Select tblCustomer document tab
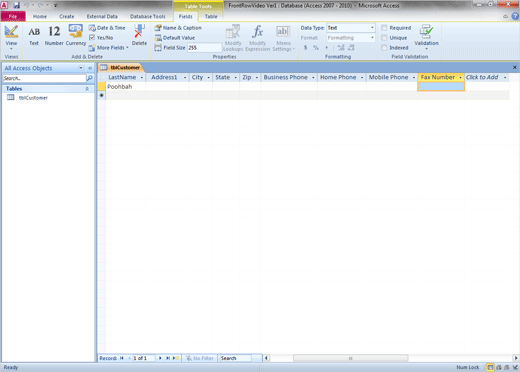Viewport: 520px width, 372px height. tap(121, 68)
